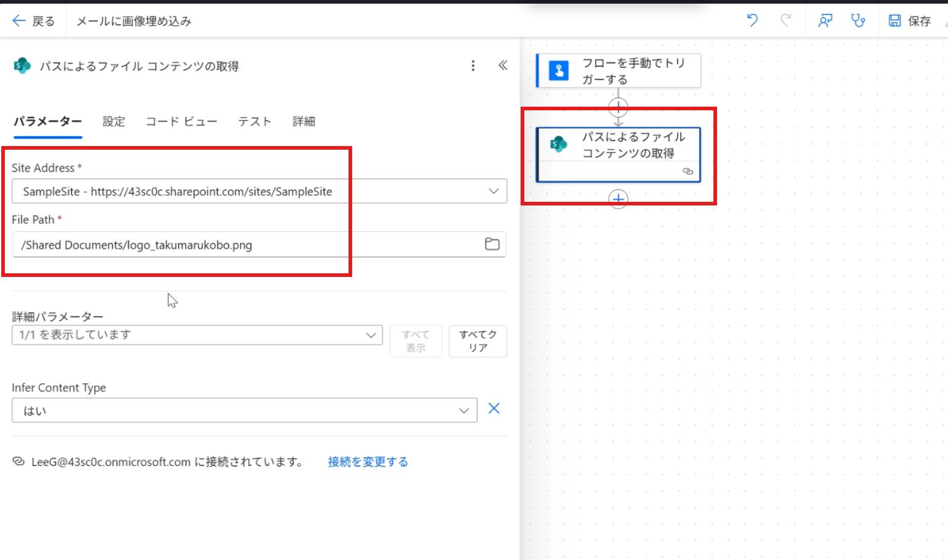
Task: Save the flow using the 保存 icon
Action: (x=895, y=20)
